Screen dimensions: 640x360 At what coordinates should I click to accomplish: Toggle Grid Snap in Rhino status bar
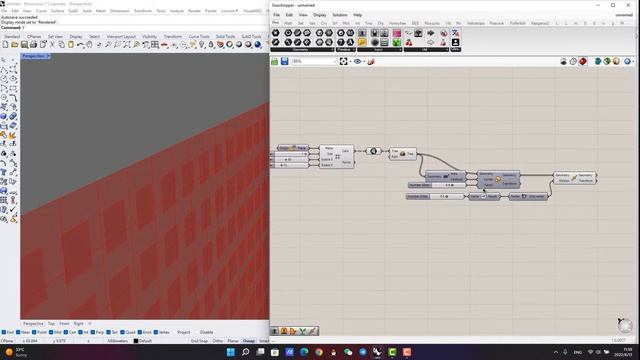tap(199, 341)
